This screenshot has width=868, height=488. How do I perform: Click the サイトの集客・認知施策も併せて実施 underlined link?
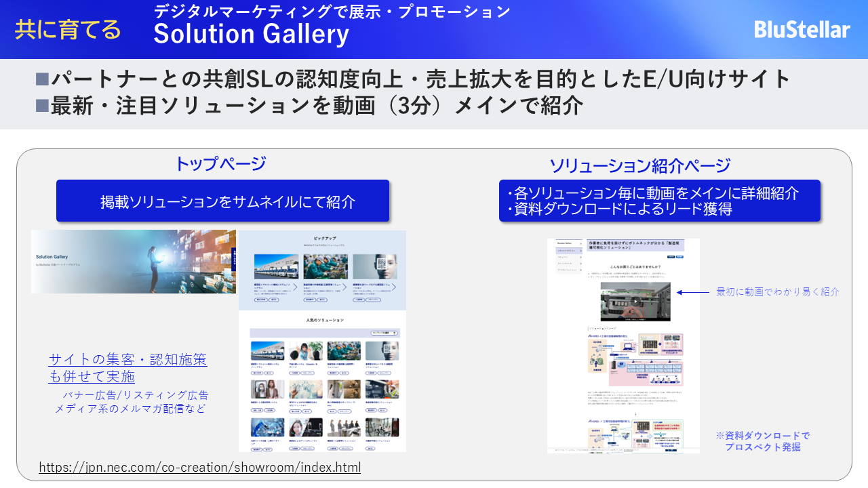127,368
